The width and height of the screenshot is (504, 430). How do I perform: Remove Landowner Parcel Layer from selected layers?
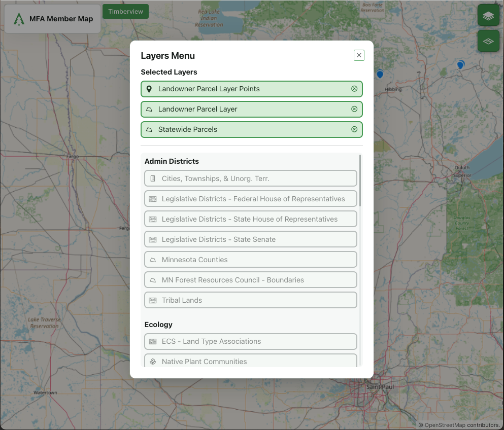(x=354, y=109)
